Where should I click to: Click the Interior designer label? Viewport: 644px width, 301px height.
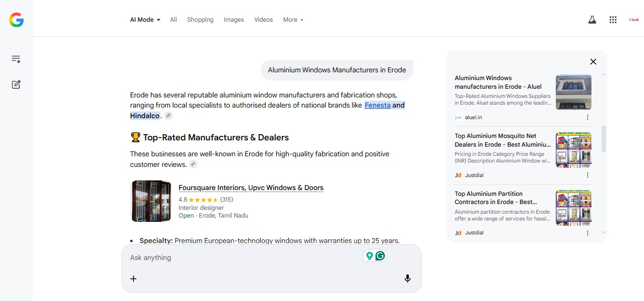(x=201, y=207)
